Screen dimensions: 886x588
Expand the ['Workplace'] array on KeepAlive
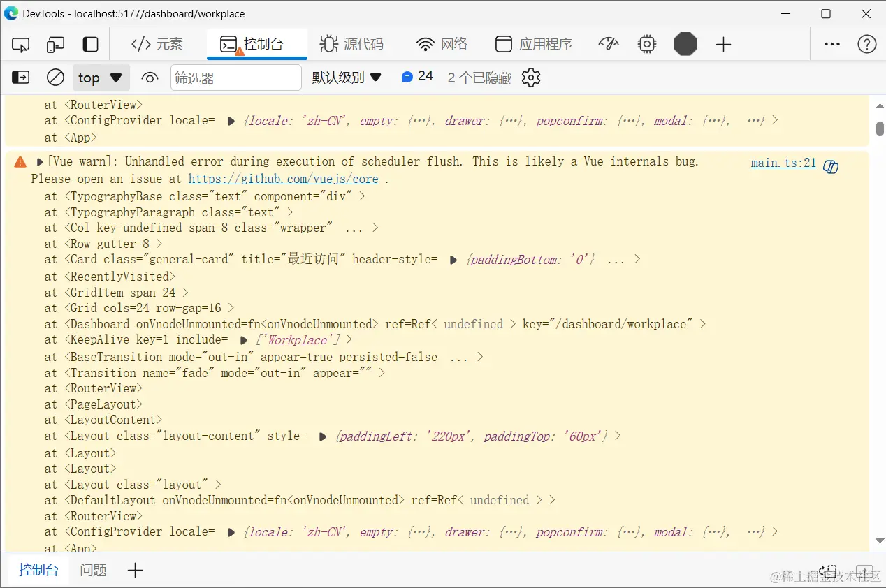coord(243,341)
